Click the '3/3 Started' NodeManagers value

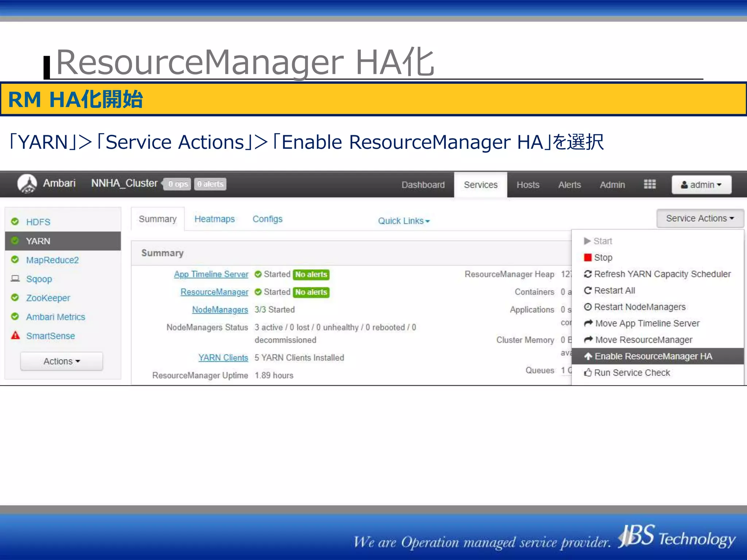(274, 310)
